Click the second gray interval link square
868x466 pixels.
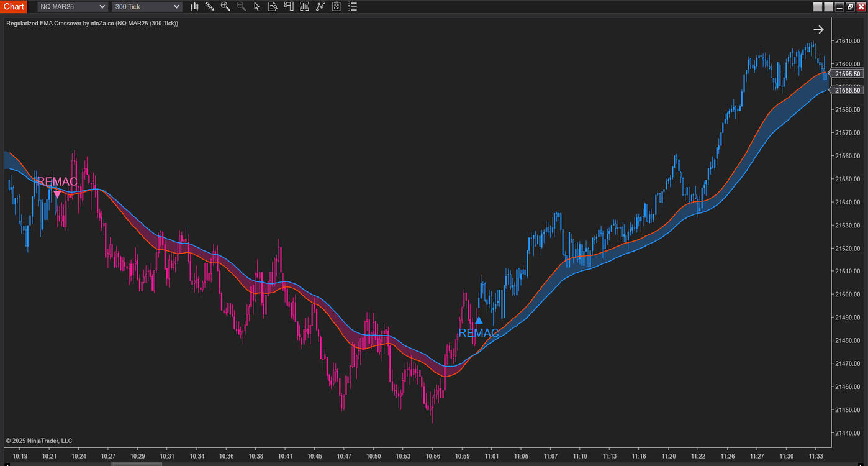coord(828,7)
